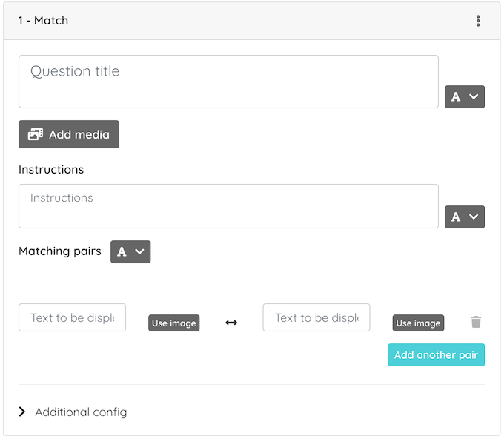Image resolution: width=504 pixels, height=439 pixels.
Task: Click the left Text to be displayed field
Action: (72, 317)
